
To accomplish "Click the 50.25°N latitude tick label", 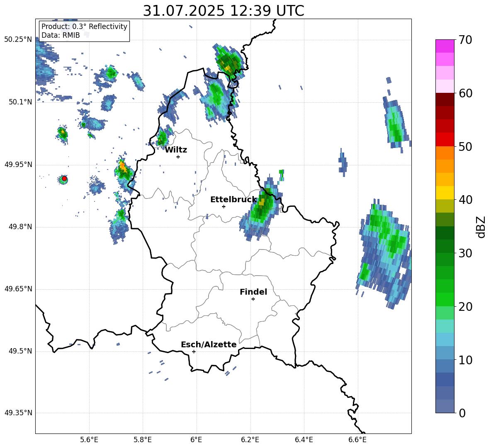I will tap(18, 40).
